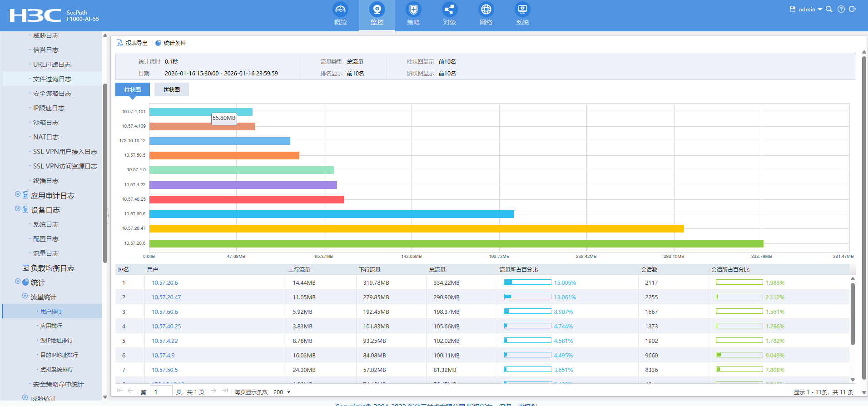Viewport: 868px width, 406px height.
Task: Open the 系统 system icon
Action: point(522,10)
